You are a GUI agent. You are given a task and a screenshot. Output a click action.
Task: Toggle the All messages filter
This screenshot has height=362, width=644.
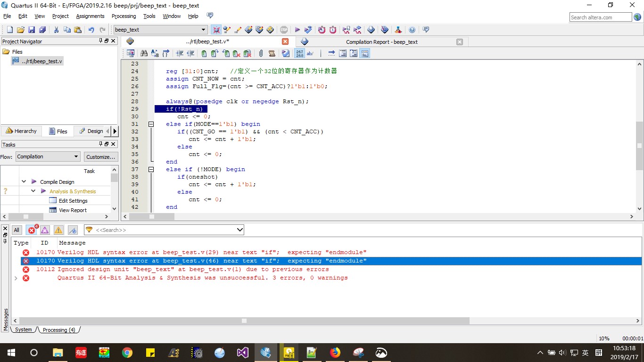(17, 230)
